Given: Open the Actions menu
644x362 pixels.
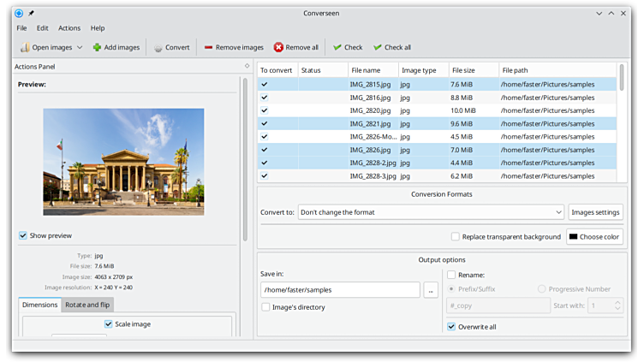Looking at the screenshot, I should click(x=69, y=28).
